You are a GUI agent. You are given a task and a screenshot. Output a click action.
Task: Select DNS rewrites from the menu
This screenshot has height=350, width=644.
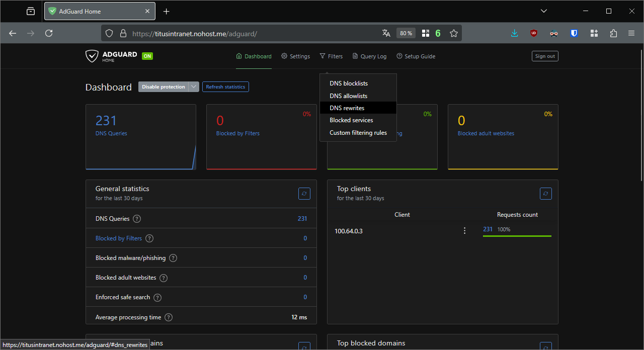point(347,108)
